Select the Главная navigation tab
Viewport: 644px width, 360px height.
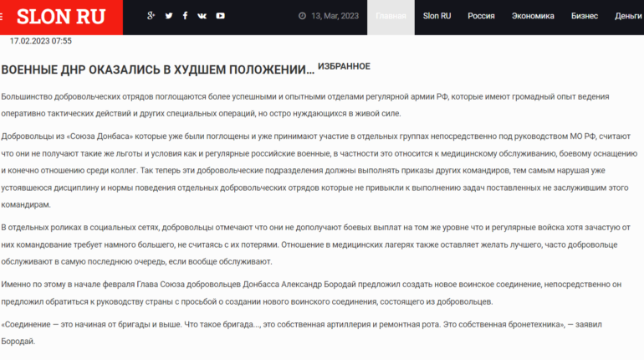pos(391,16)
